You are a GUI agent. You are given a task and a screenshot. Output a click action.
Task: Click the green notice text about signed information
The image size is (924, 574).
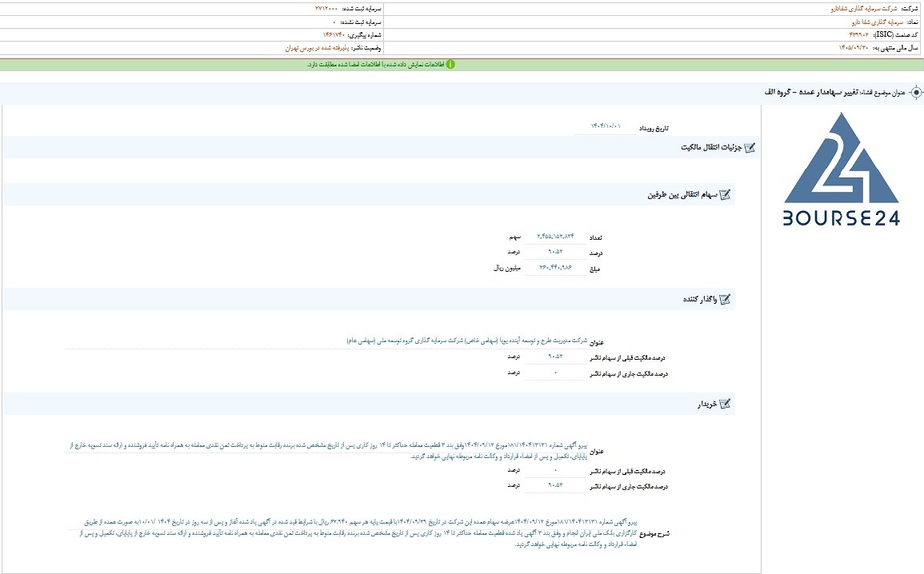(375, 64)
